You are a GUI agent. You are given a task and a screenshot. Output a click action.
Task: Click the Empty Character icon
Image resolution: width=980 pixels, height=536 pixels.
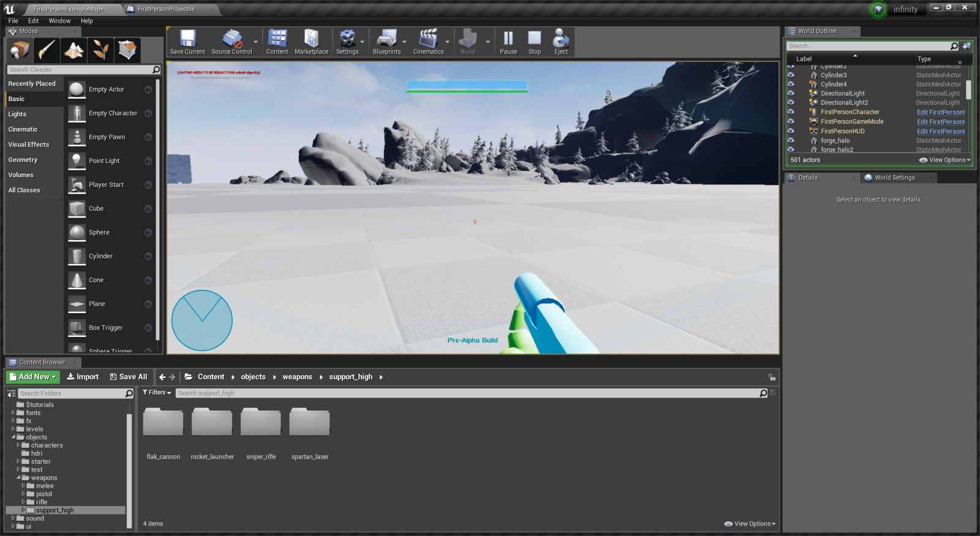[x=77, y=113]
